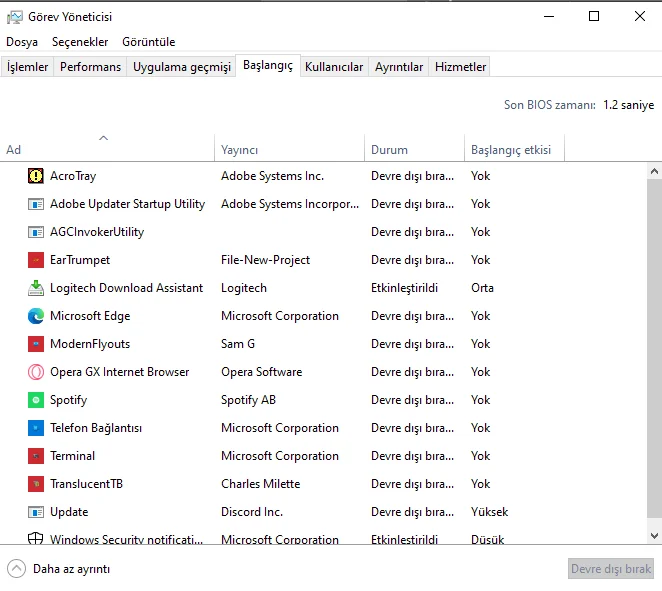
Task: Click the green Spotify icon
Action: [36, 400]
